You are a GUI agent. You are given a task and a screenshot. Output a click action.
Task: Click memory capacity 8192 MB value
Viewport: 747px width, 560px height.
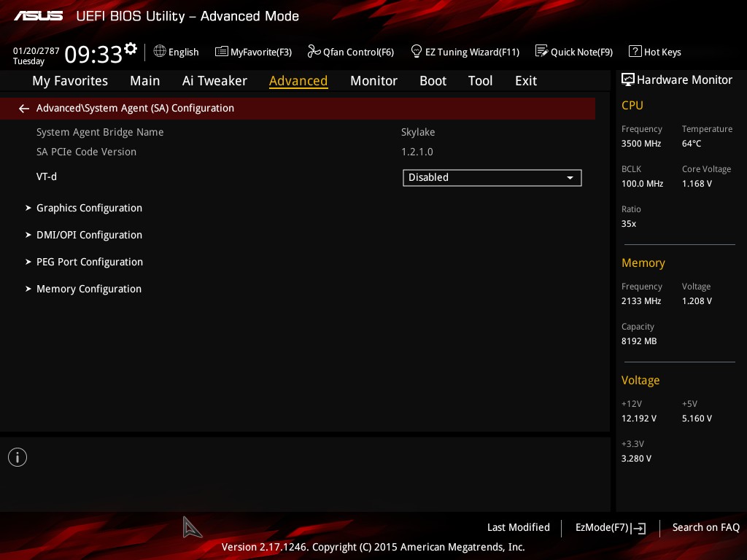coord(639,341)
